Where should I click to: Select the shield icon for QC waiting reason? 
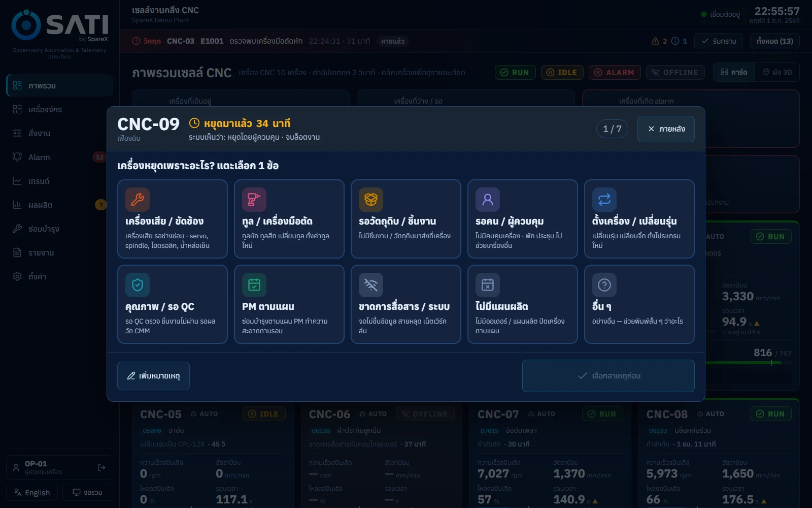point(138,285)
